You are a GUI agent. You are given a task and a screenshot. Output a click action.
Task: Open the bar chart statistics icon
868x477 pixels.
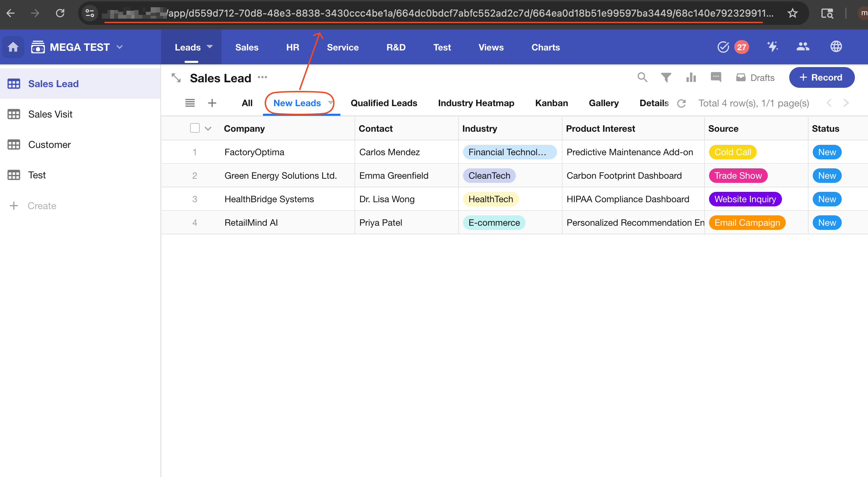pyautogui.click(x=691, y=77)
